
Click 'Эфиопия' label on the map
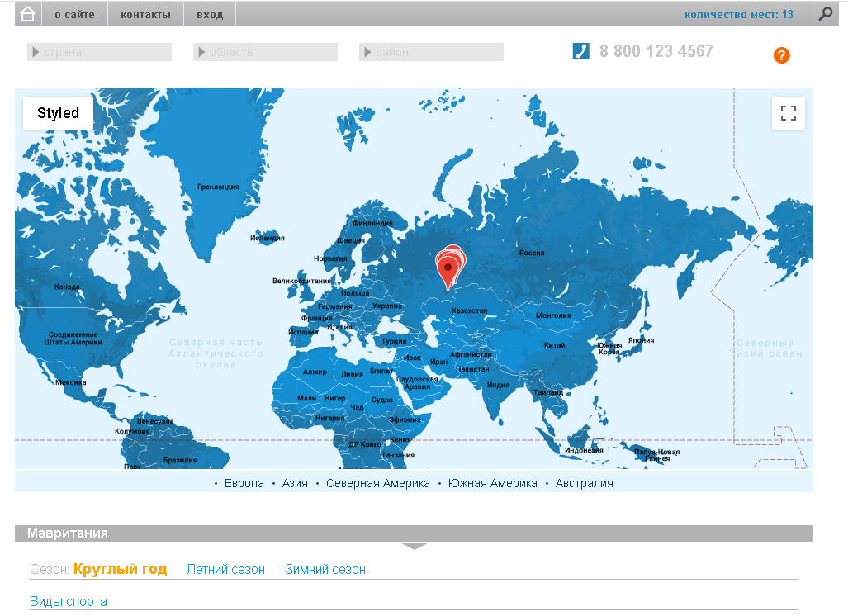(x=405, y=419)
